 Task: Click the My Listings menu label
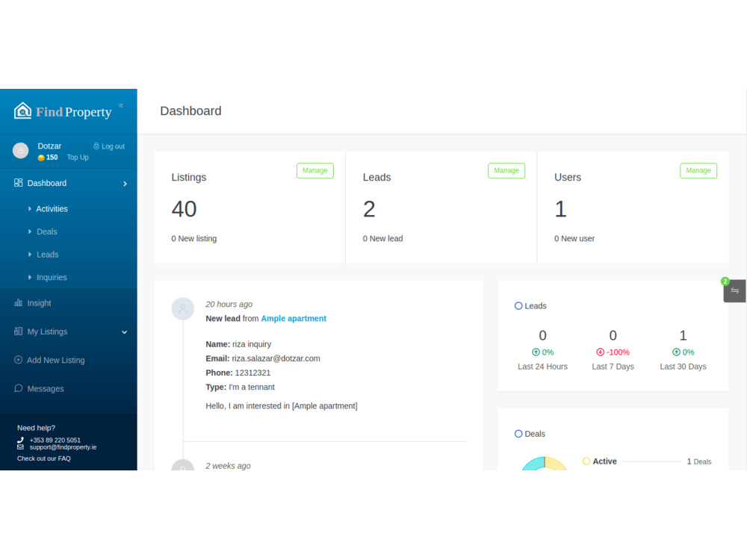pos(47,332)
